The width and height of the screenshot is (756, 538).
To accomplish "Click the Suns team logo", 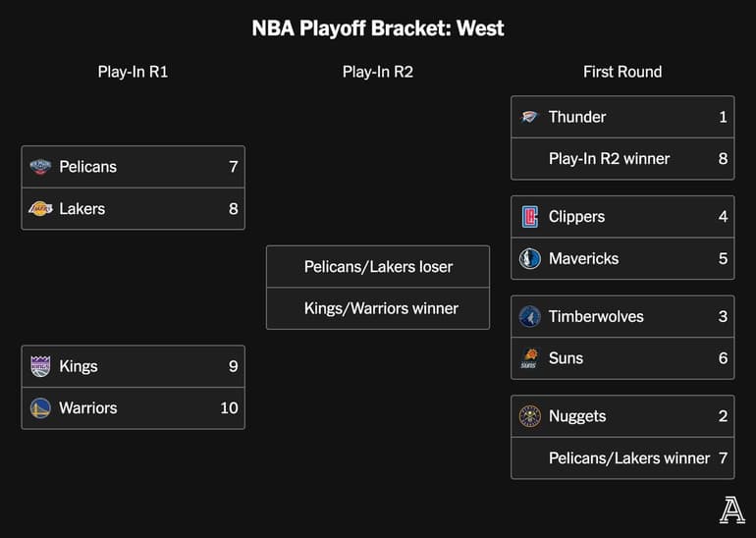I will (x=530, y=358).
